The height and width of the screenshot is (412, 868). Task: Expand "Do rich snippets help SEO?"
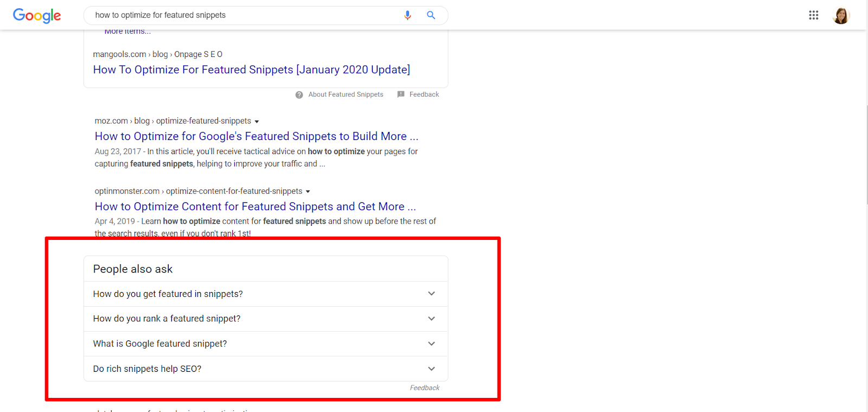tap(266, 369)
